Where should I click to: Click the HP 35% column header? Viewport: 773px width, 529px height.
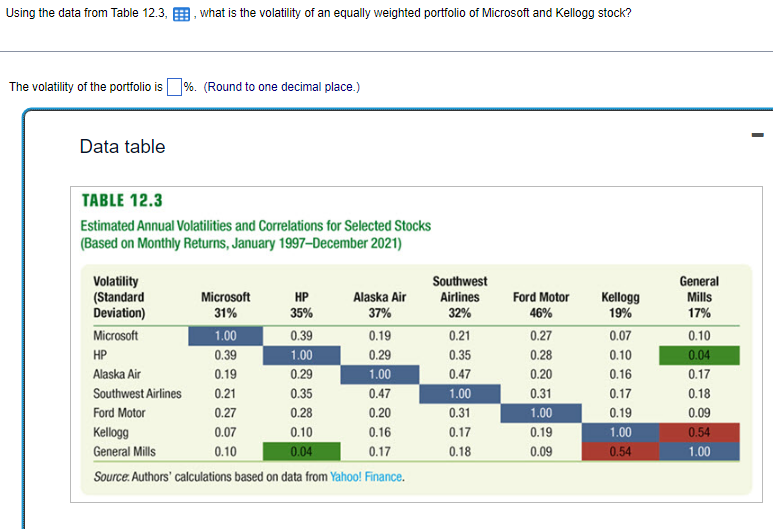pos(301,305)
